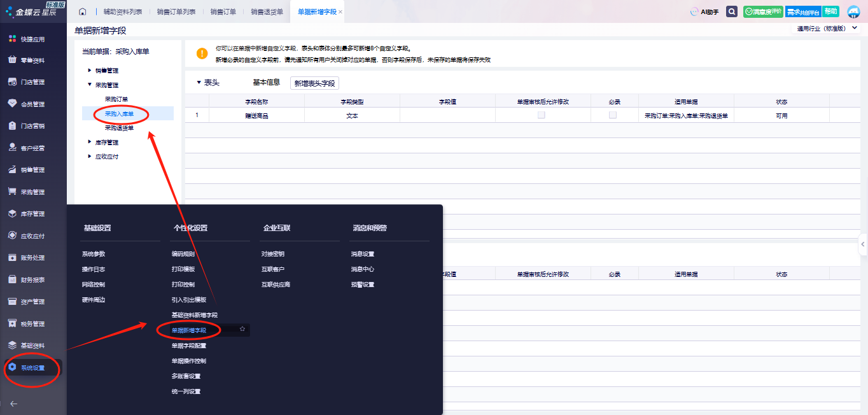
Task: Open 系统设置 in the sidebar
Action: tap(32, 368)
